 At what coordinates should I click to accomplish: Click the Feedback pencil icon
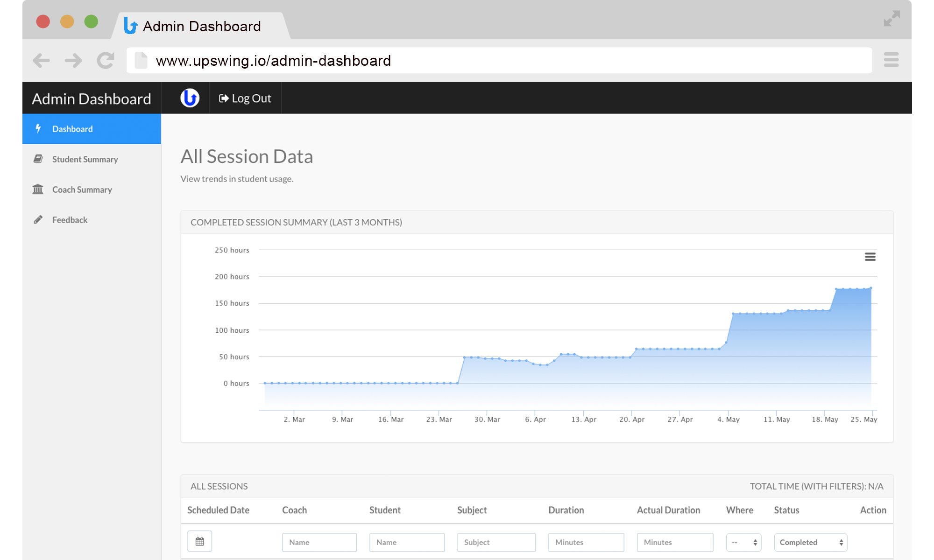[x=38, y=220]
